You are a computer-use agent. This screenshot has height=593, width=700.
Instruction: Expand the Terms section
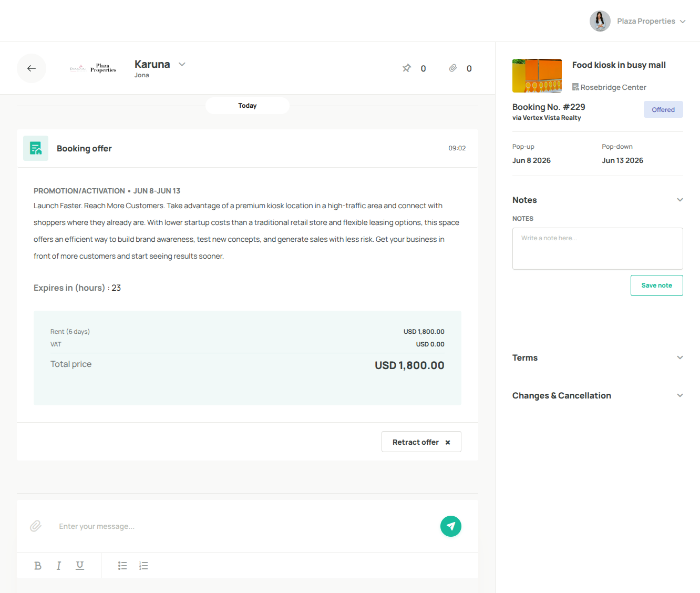(x=680, y=357)
